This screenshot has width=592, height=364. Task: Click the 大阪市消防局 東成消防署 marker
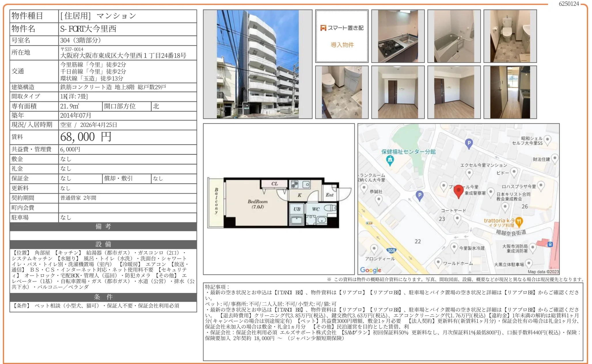532,247
